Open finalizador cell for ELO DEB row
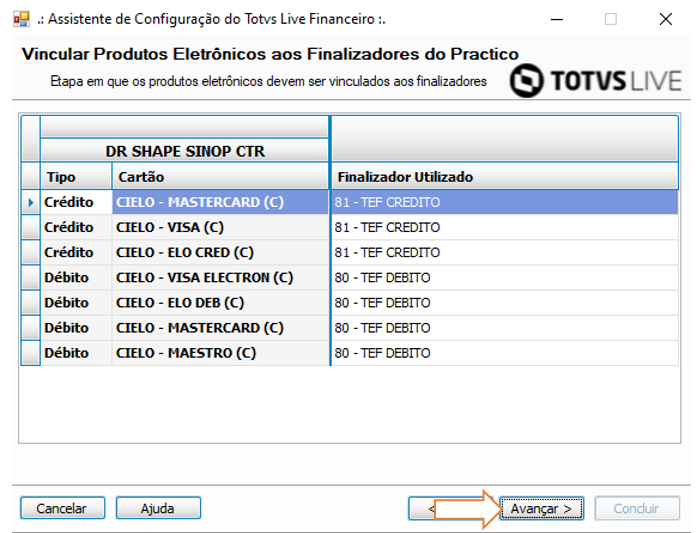 click(x=505, y=303)
